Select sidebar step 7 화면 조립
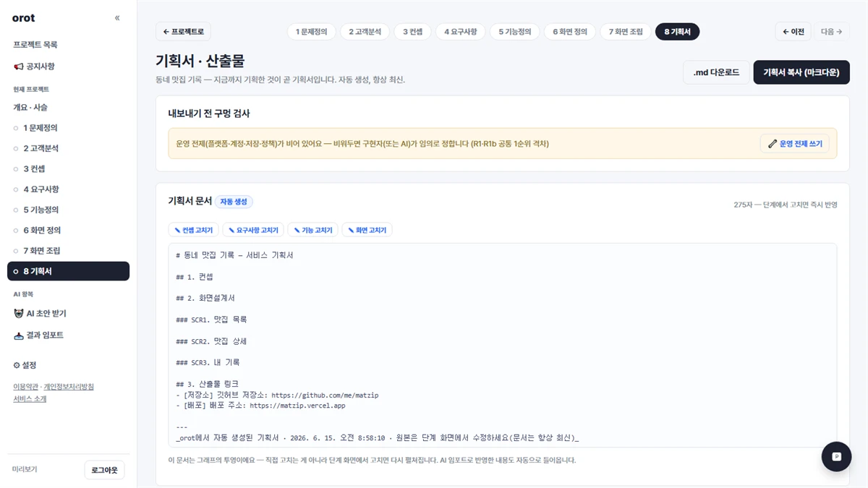This screenshot has width=868, height=488. click(x=68, y=251)
